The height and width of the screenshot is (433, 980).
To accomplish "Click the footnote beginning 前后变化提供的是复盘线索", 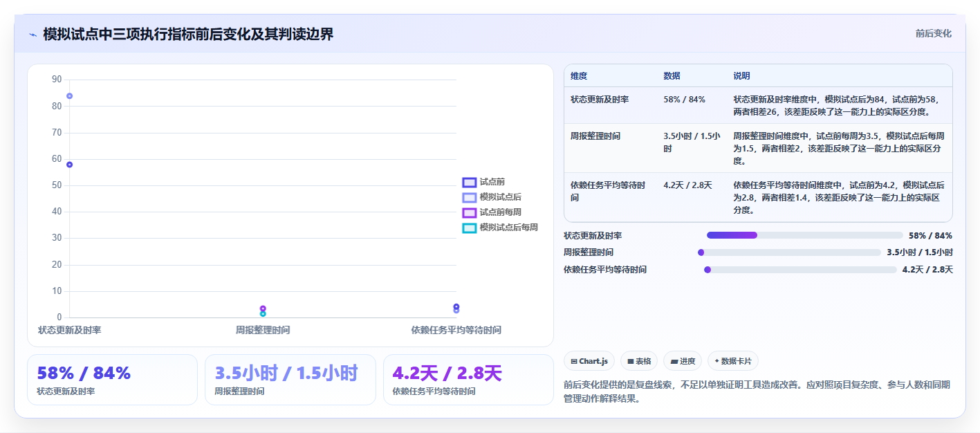I will [757, 391].
